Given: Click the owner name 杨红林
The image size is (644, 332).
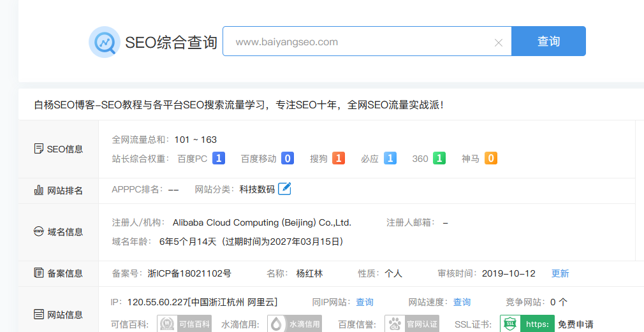Looking at the screenshot, I should point(309,273).
